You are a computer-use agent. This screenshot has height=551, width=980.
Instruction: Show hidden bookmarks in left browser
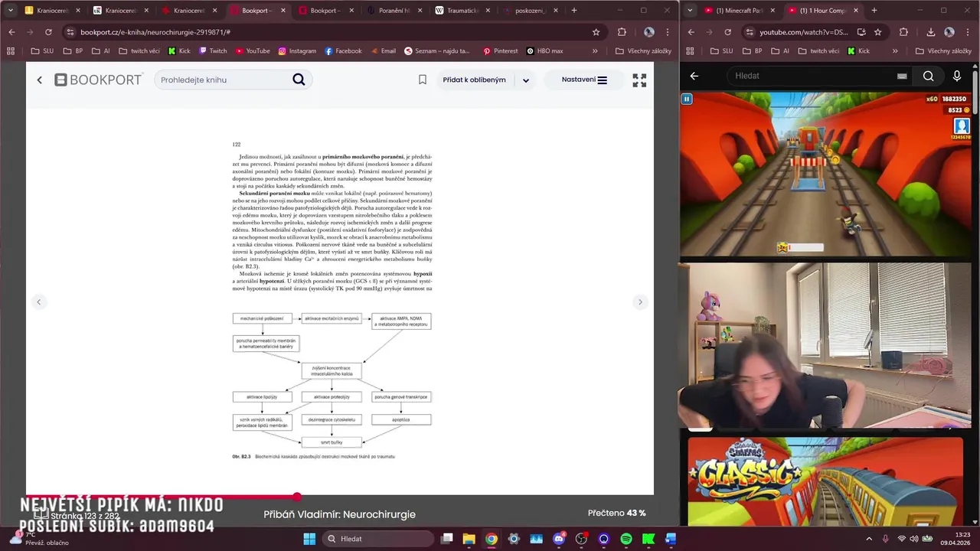point(595,51)
